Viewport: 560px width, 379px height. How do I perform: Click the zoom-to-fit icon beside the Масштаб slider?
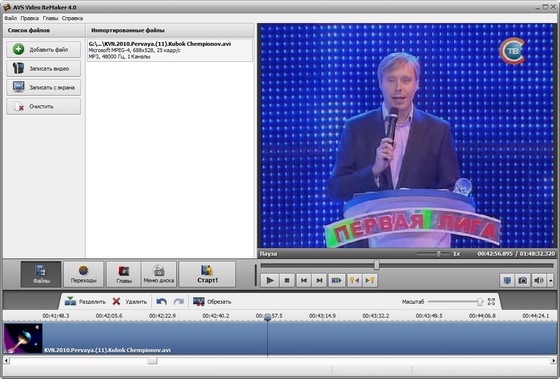pos(491,302)
